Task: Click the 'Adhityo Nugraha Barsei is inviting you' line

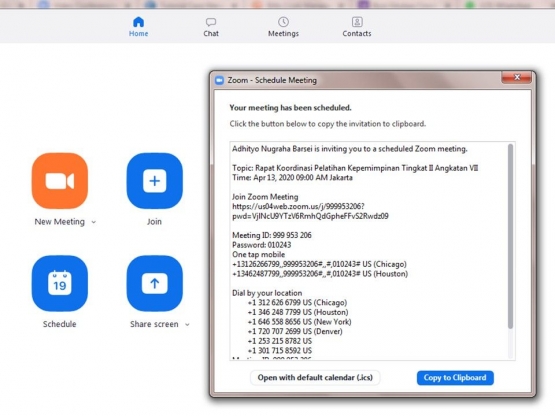Action: tap(350, 149)
